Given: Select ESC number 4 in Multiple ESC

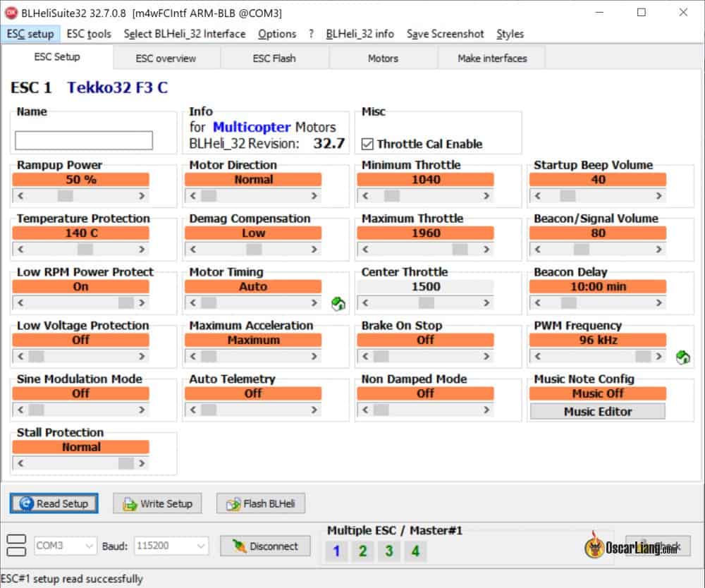Looking at the screenshot, I should pos(415,551).
